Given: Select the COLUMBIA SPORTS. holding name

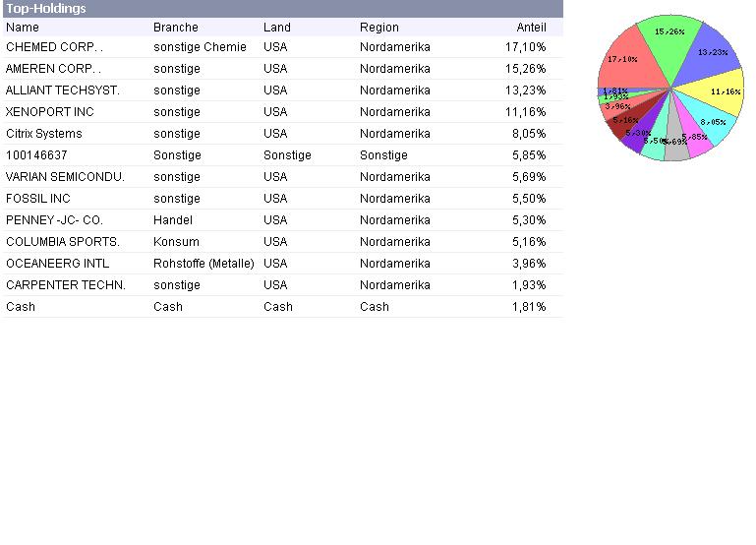Looking at the screenshot, I should 63,242.
